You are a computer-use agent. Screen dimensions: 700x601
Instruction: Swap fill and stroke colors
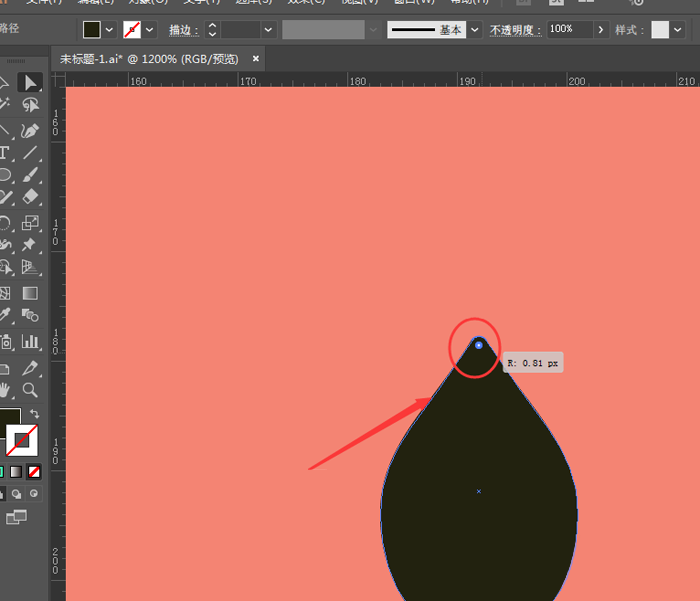[x=35, y=414]
